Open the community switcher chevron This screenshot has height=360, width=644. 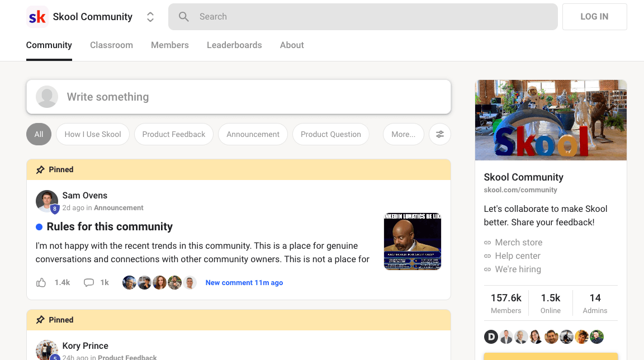coord(150,16)
